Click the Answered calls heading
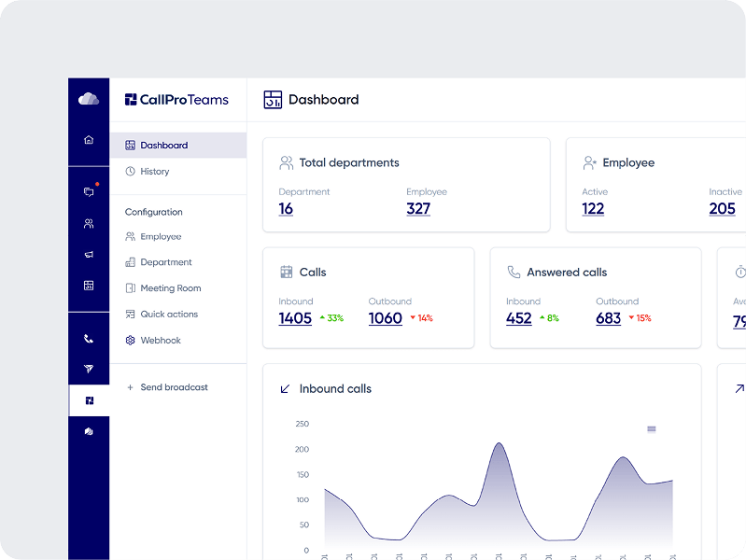Viewport: 746px width, 560px height. [x=567, y=273]
